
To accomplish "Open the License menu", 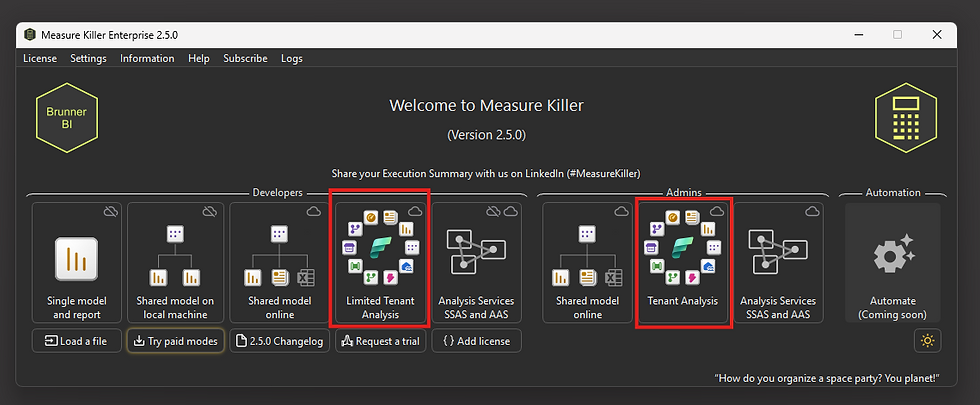I will (x=40, y=58).
